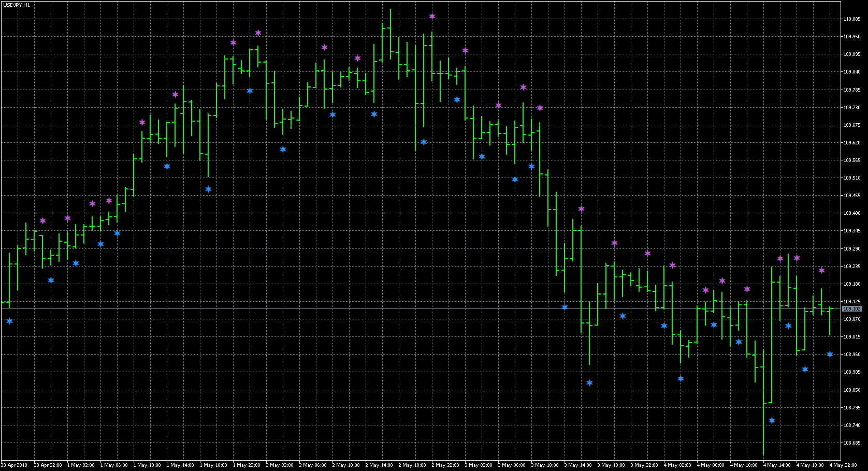Click the 109.125 price axis value

(x=852, y=302)
